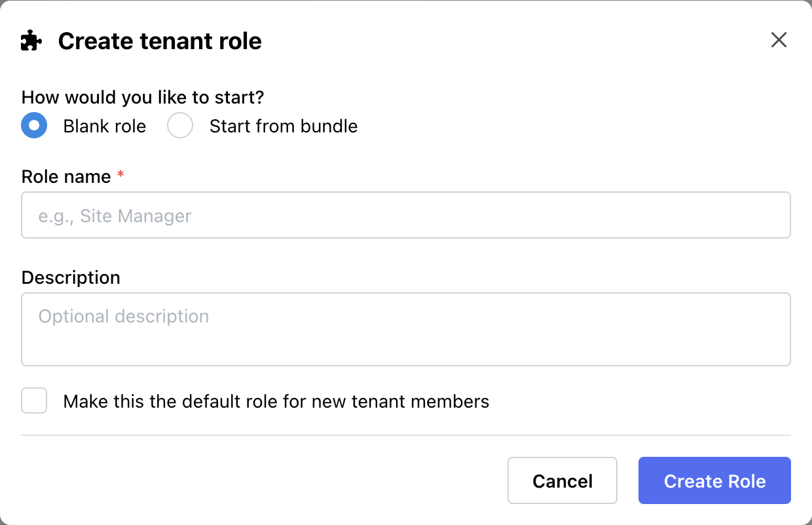Click the Start from bundle radio circle
This screenshot has height=525, width=812.
pos(179,125)
